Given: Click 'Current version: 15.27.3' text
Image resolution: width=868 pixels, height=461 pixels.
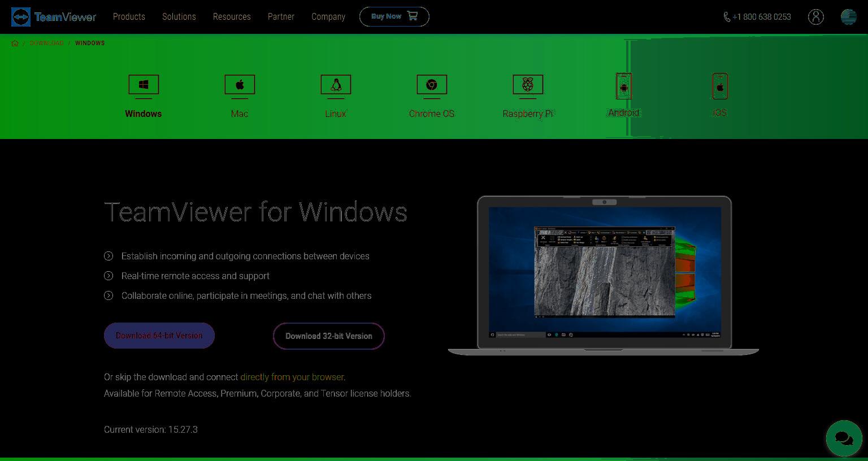Looking at the screenshot, I should (151, 429).
